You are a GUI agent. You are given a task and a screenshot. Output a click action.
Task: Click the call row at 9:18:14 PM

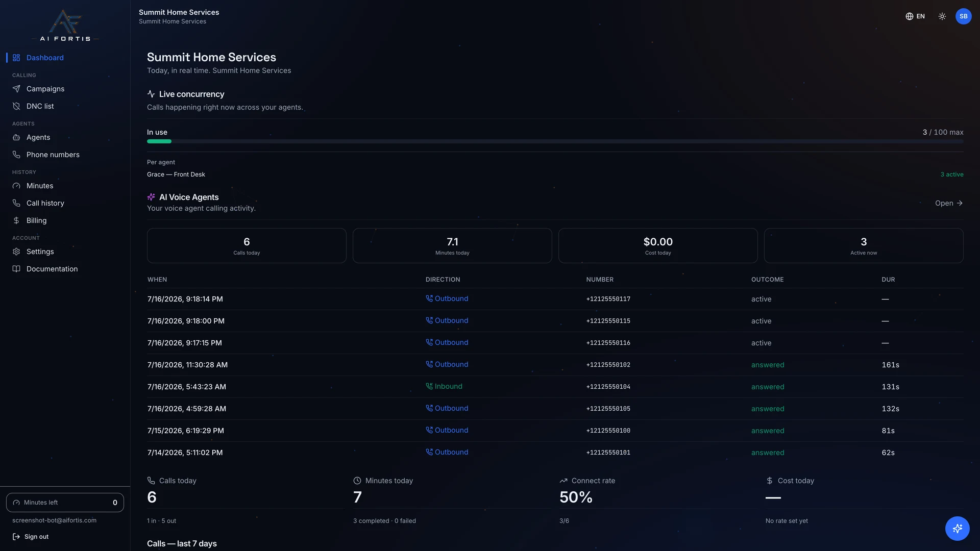(x=555, y=299)
